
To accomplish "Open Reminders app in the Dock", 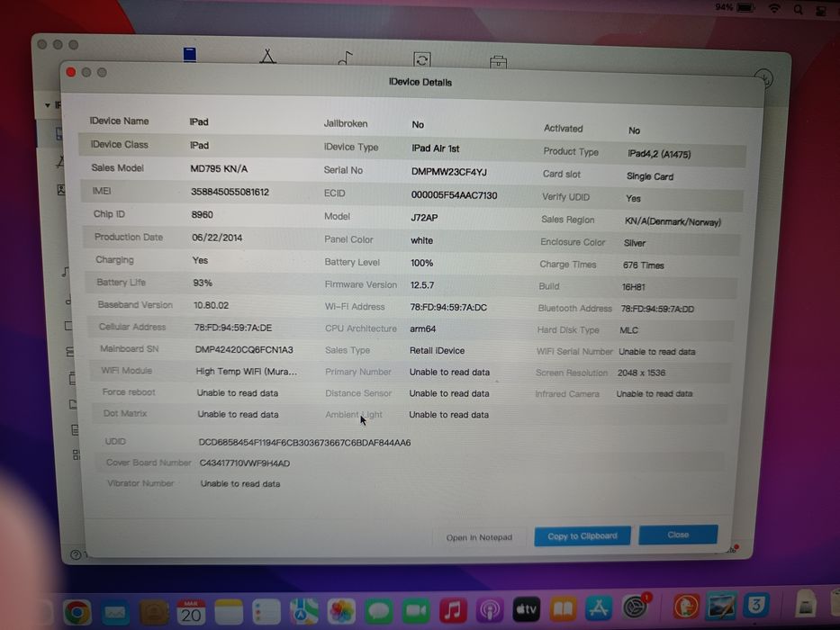I will point(266,612).
